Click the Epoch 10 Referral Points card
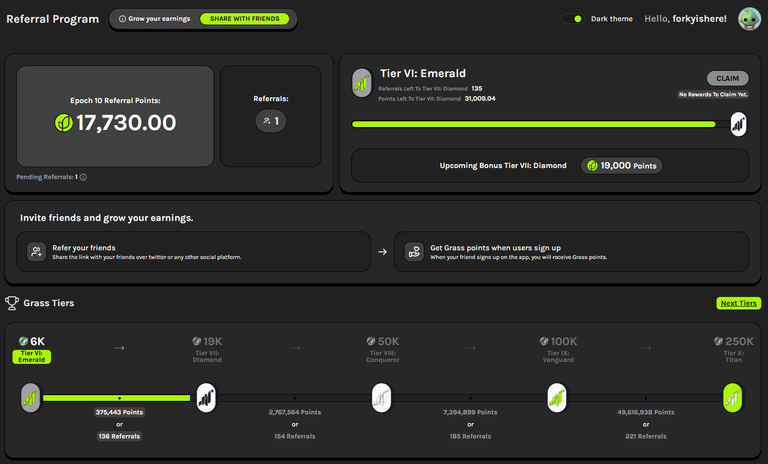The image size is (768, 464). [x=115, y=116]
